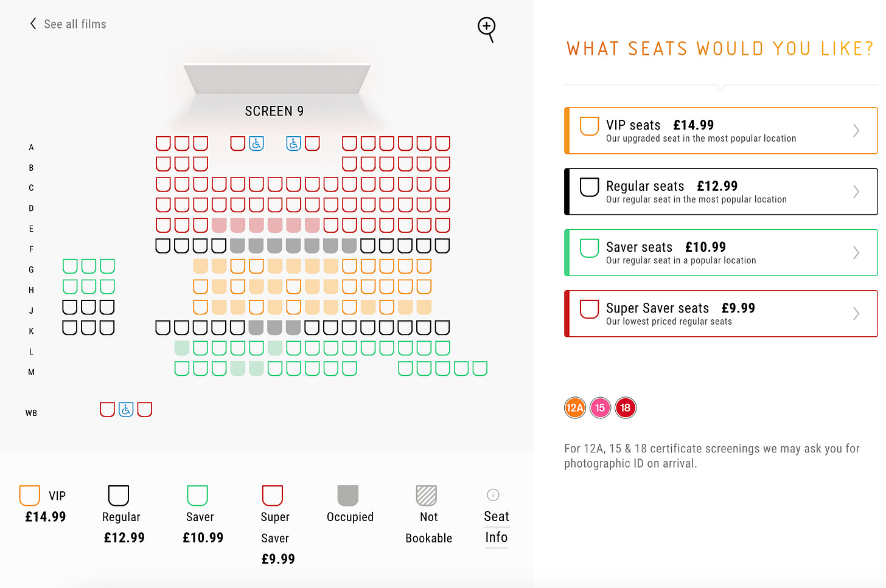The width and height of the screenshot is (886, 588).
Task: Select first Regular seat in row F
Action: pos(163,246)
